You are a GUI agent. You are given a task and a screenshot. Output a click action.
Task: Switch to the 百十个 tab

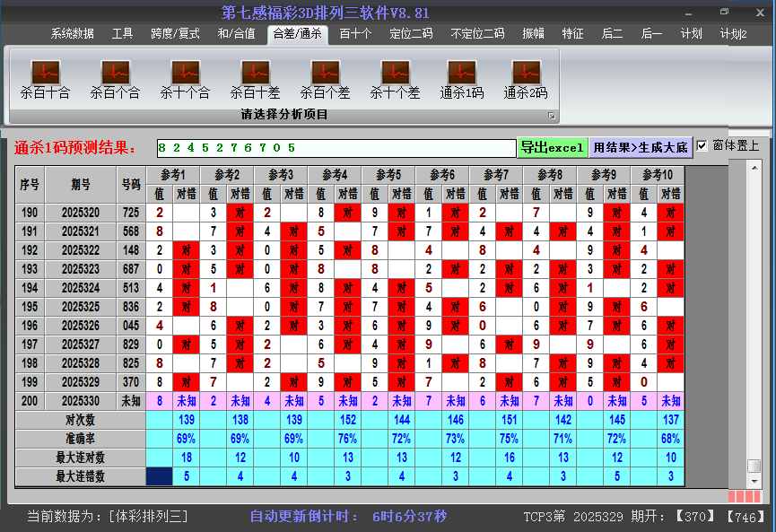pyautogui.click(x=357, y=32)
